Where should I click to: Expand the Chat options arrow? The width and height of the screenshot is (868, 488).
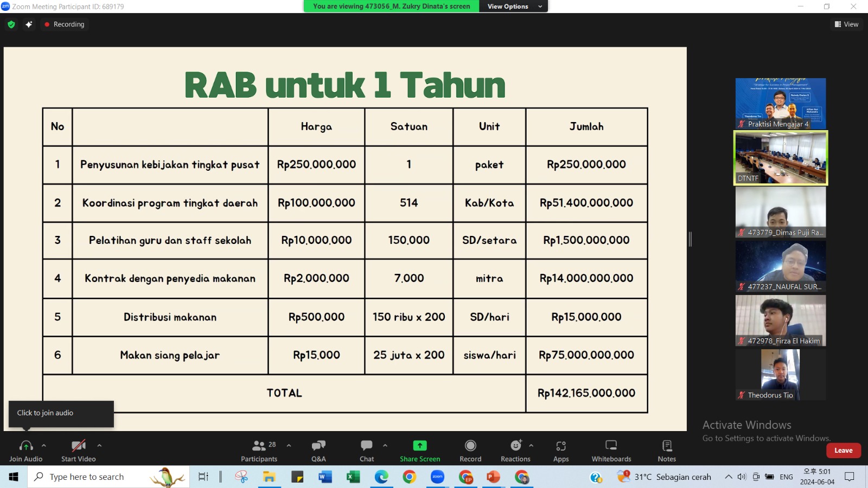click(x=385, y=446)
